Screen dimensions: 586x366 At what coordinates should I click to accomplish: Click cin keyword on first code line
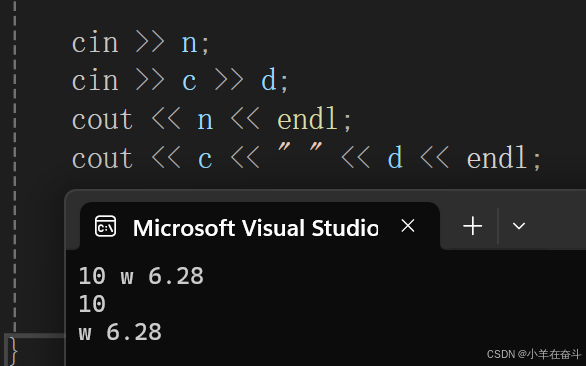point(95,42)
